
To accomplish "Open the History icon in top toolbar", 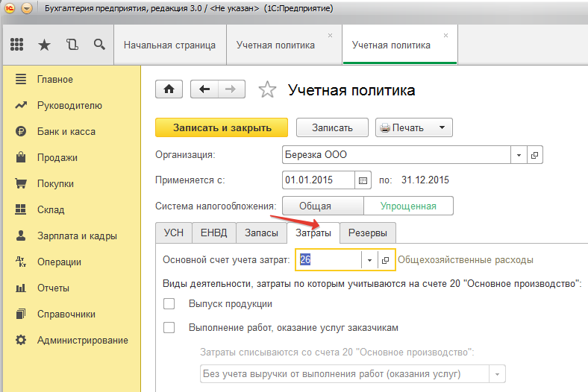I will click(72, 45).
